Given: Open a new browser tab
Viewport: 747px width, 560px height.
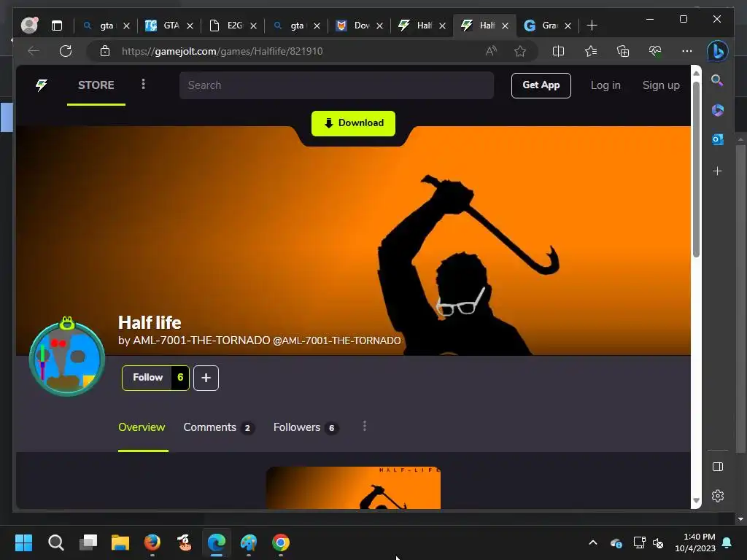Looking at the screenshot, I should tap(592, 26).
